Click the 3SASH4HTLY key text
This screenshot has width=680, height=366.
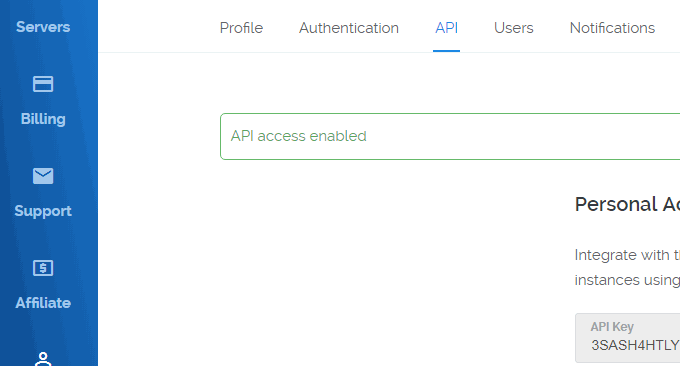click(x=635, y=345)
